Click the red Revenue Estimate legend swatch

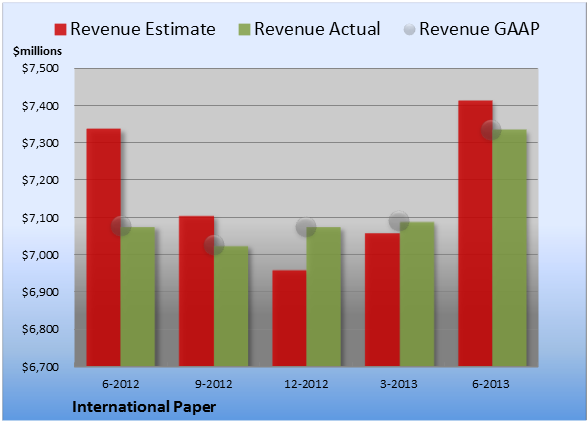click(x=60, y=30)
